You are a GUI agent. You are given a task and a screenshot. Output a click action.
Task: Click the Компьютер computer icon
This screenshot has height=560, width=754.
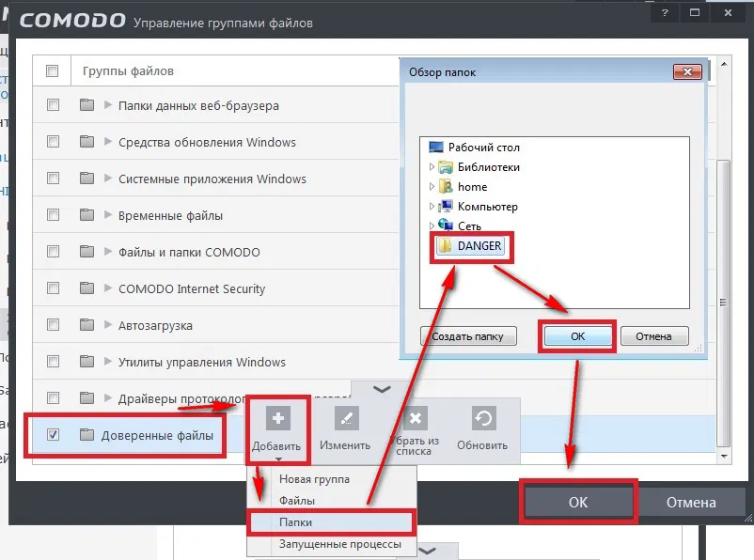pyautogui.click(x=446, y=206)
